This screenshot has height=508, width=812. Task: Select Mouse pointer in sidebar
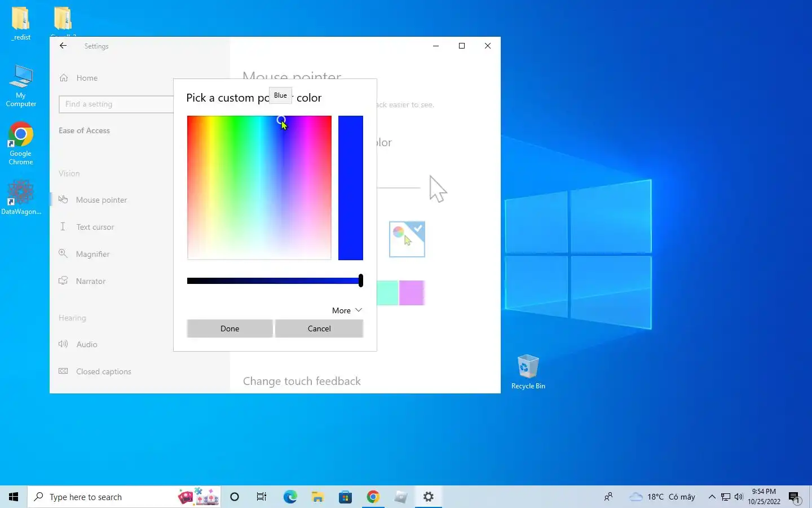[x=101, y=200]
